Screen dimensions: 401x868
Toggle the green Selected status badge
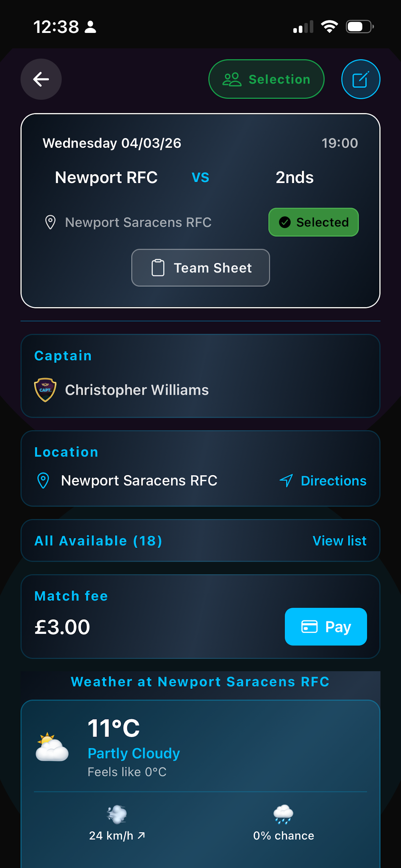(x=313, y=222)
